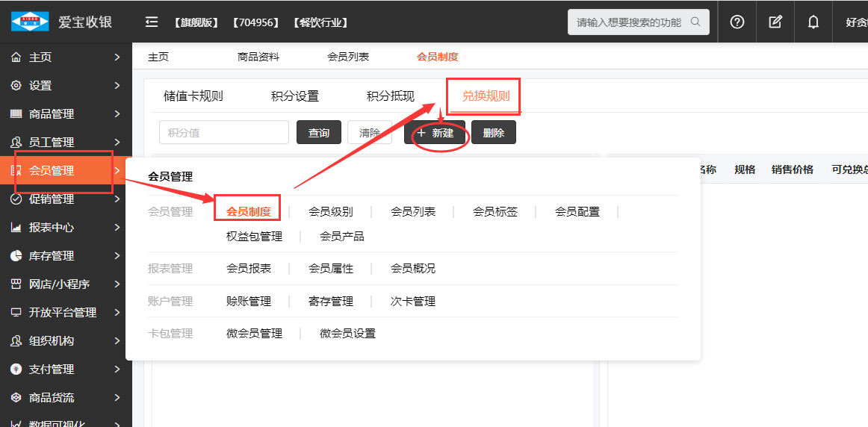Select 会员级别 in the flyout menu
The height and width of the screenshot is (427, 868).
[x=330, y=212]
